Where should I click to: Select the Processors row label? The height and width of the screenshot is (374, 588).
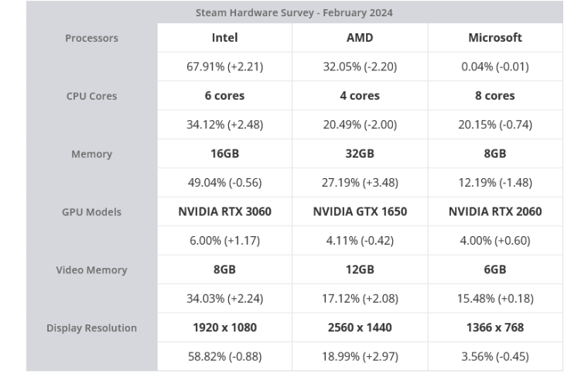91,38
